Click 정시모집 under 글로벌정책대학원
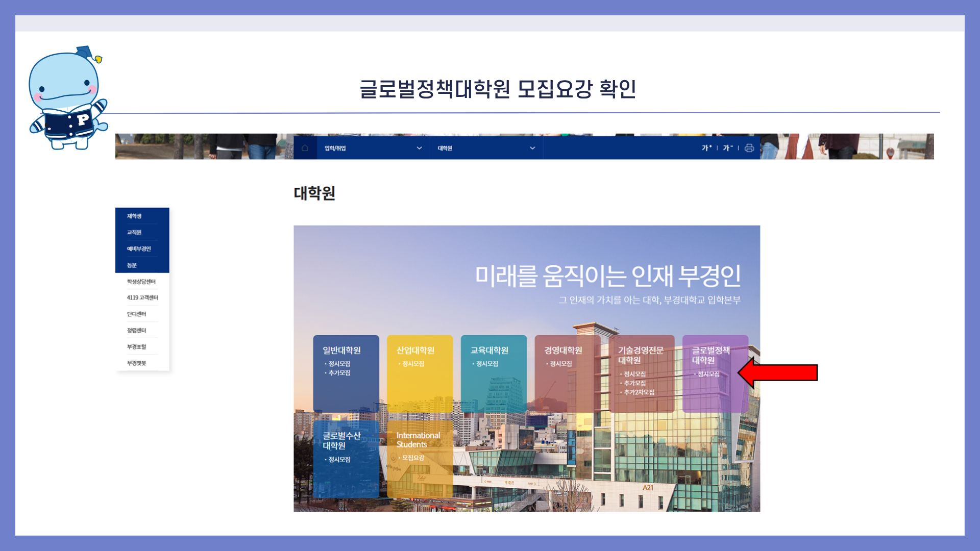Screen dimensions: 980x551 (708, 374)
